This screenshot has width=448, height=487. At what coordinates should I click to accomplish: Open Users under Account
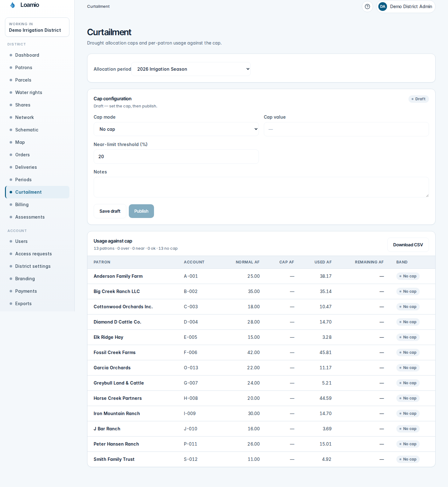click(37, 241)
